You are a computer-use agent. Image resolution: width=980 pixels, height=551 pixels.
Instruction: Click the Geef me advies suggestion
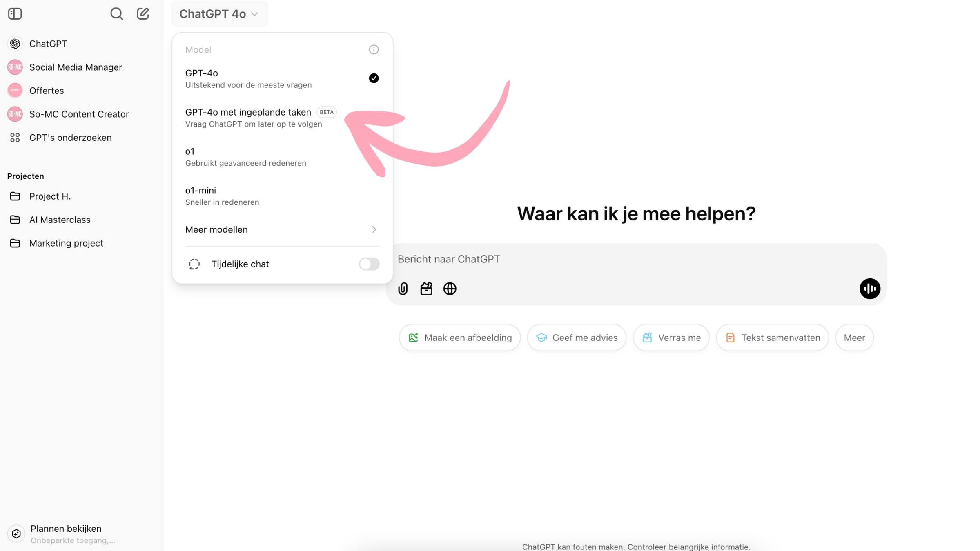(577, 338)
